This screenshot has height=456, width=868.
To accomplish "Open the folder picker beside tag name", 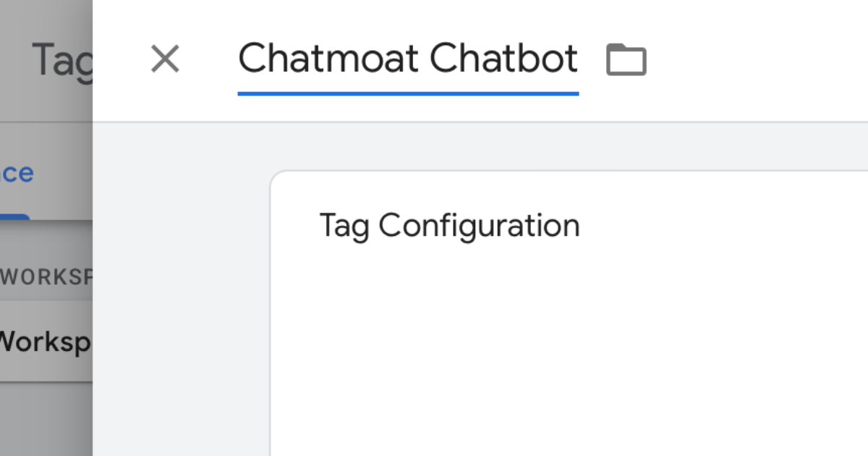I will 626,59.
